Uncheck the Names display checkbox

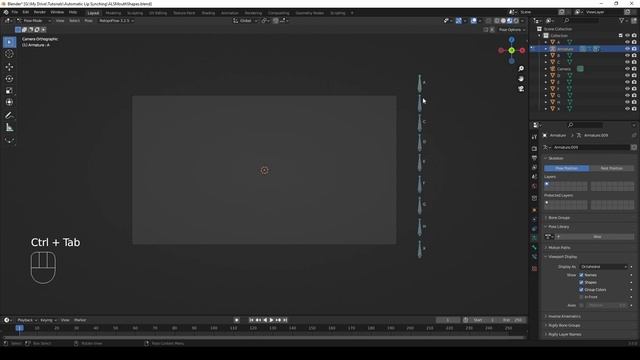pos(581,275)
